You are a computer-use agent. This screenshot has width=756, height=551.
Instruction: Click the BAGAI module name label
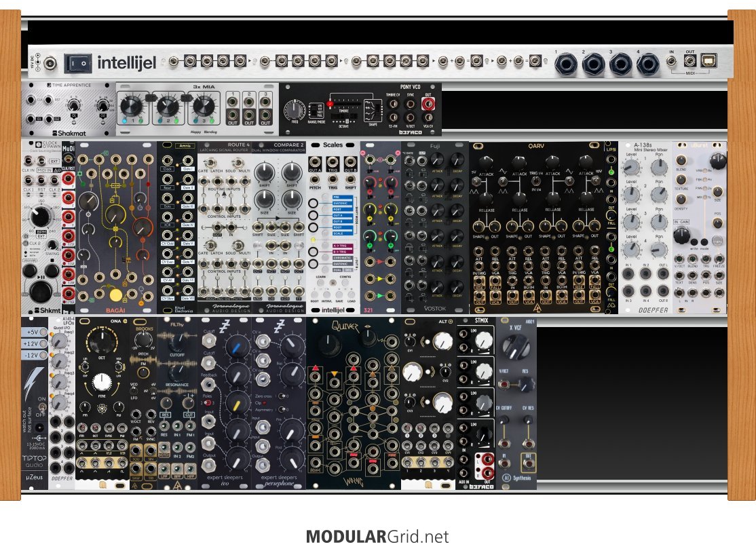coord(116,310)
